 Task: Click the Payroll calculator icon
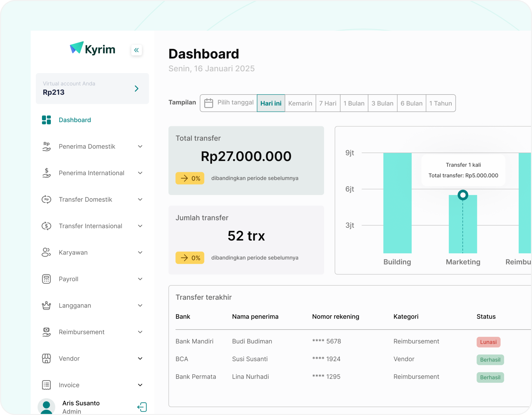click(46, 279)
